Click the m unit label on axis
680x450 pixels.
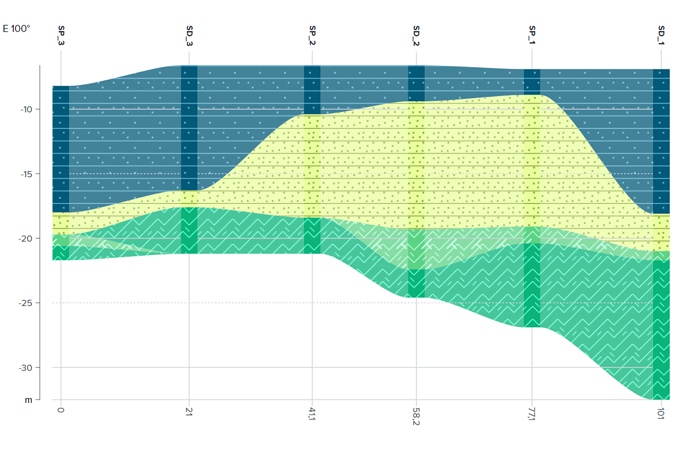pos(29,399)
